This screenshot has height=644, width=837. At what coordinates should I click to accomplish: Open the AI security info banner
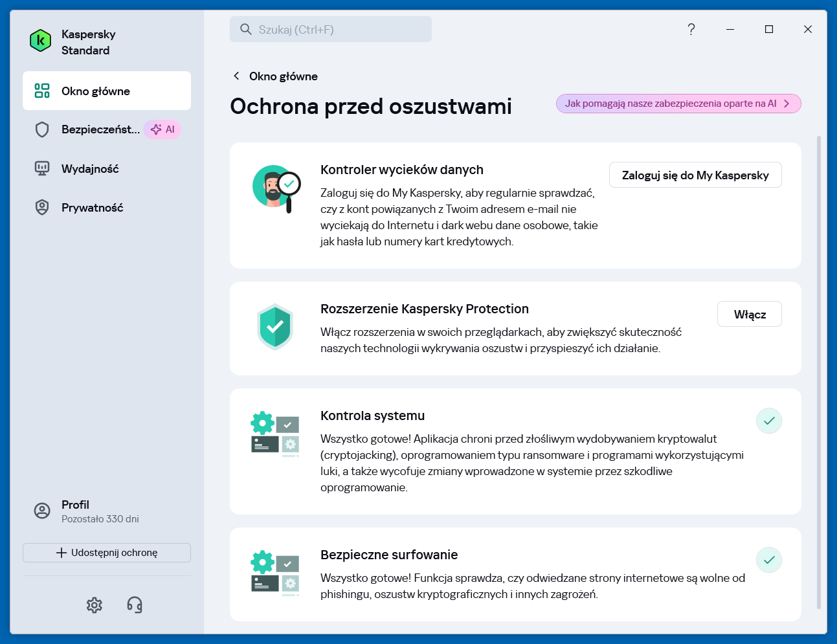pyautogui.click(x=678, y=104)
